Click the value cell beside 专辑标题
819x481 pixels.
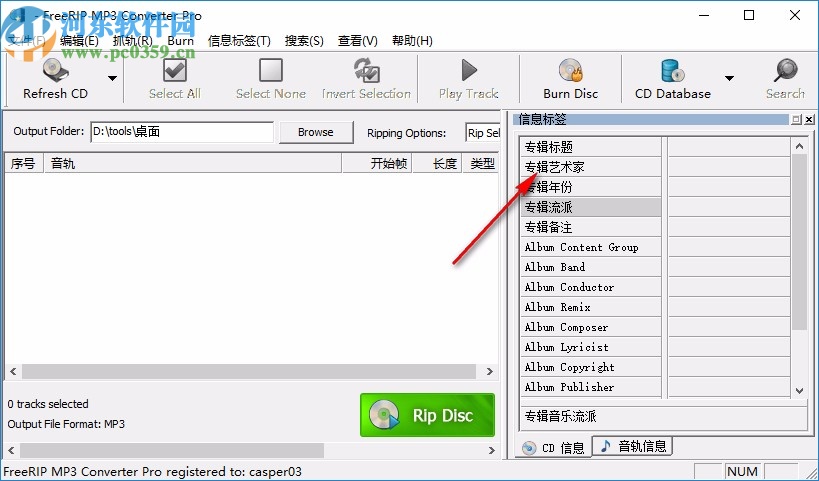click(729, 147)
